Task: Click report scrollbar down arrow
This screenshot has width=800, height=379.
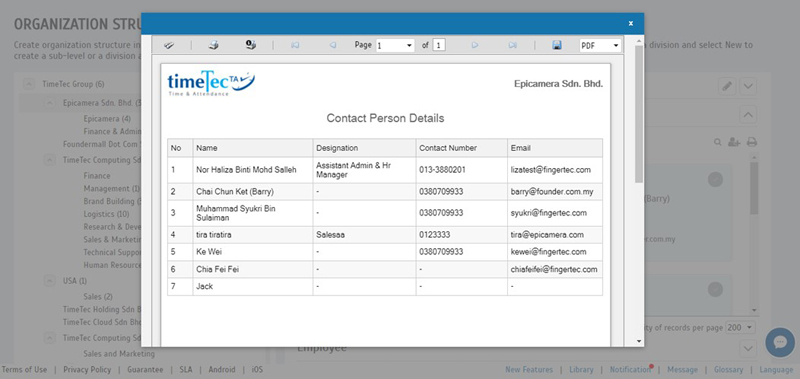Action: pyautogui.click(x=639, y=341)
